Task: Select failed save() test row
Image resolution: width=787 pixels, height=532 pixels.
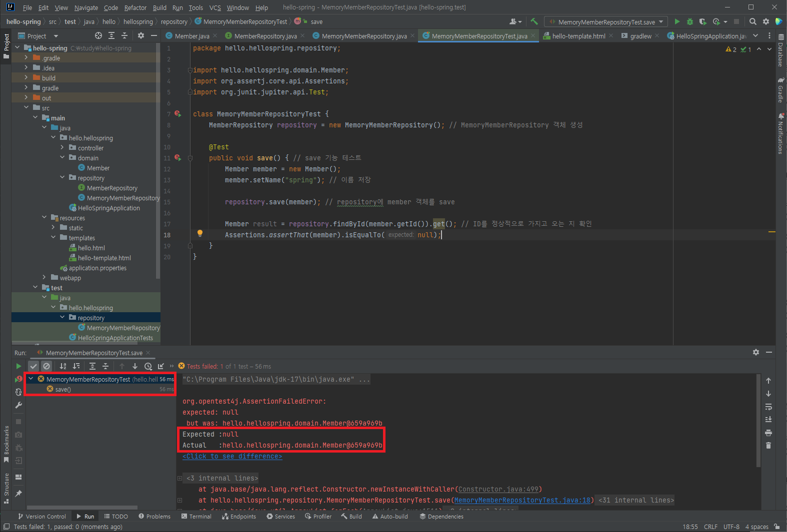Action: pyautogui.click(x=100, y=389)
